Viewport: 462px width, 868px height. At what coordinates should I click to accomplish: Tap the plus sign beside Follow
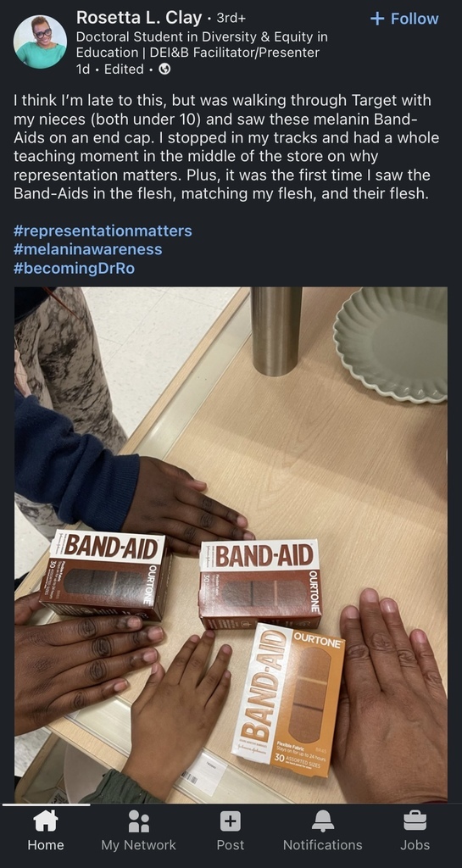377,19
